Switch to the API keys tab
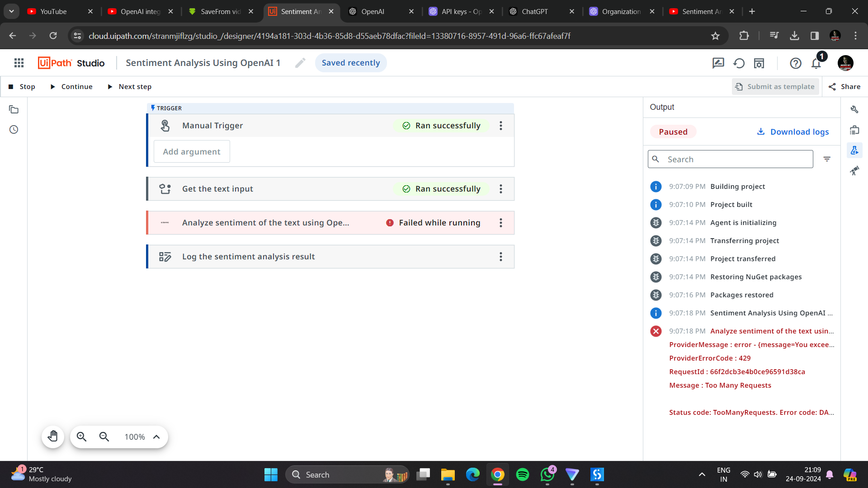 (x=461, y=11)
